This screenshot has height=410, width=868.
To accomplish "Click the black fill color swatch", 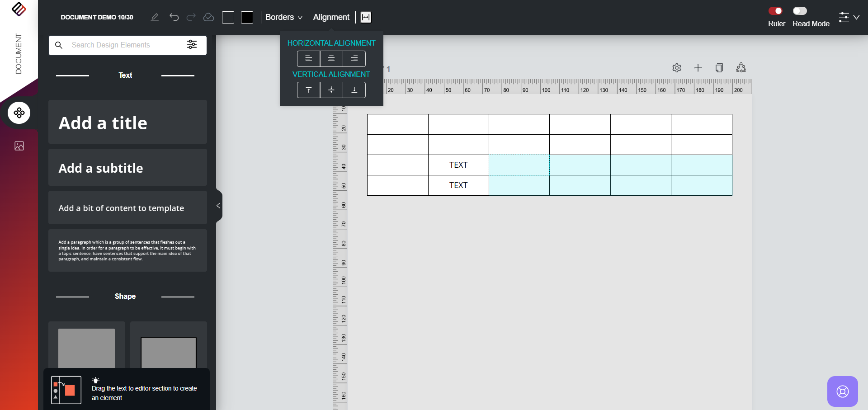I will pos(247,17).
